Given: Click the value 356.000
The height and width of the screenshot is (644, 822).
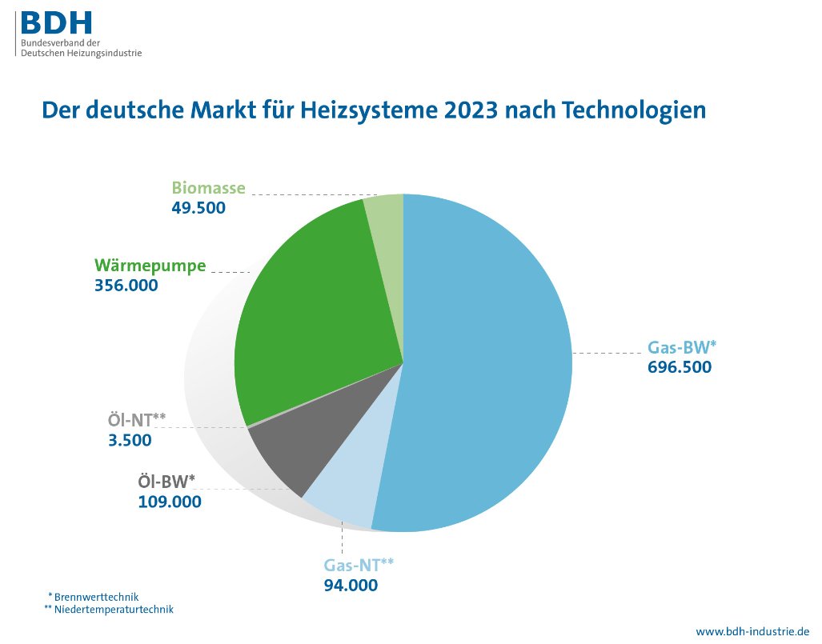Looking at the screenshot, I should [x=126, y=286].
